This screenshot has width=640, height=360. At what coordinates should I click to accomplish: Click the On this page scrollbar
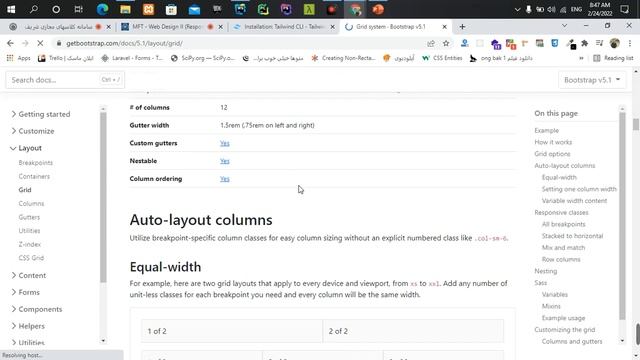coord(622,215)
